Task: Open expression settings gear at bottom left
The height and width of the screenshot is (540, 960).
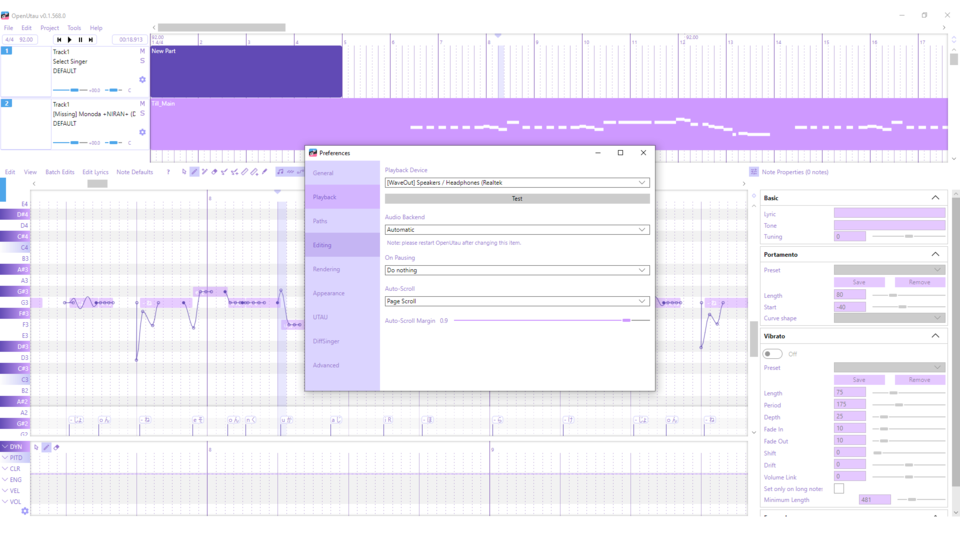Action: 25,511
